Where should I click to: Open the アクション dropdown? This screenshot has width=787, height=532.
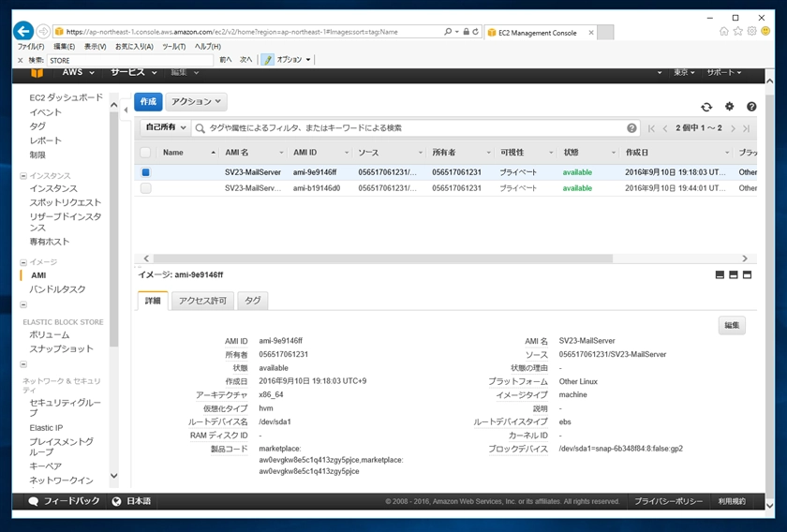(196, 101)
